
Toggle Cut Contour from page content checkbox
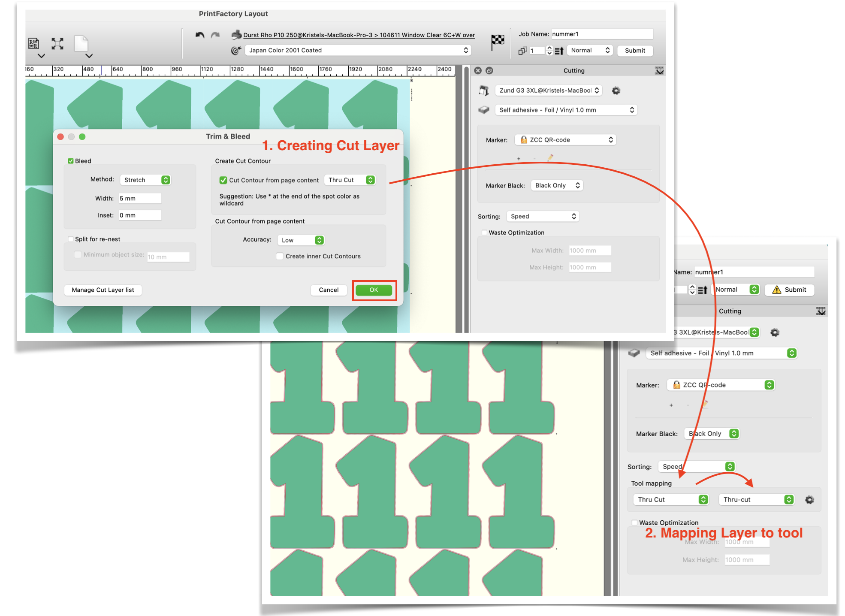pyautogui.click(x=223, y=180)
